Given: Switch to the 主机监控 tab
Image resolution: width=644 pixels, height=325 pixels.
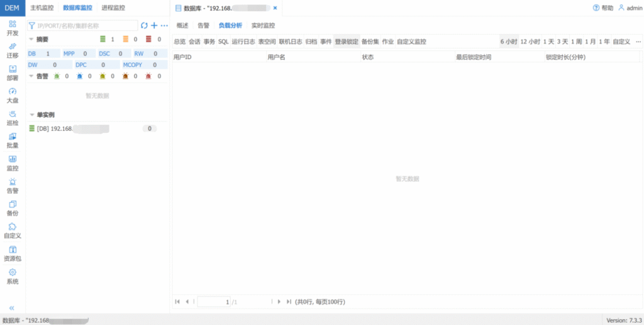Looking at the screenshot, I should pyautogui.click(x=42, y=8).
